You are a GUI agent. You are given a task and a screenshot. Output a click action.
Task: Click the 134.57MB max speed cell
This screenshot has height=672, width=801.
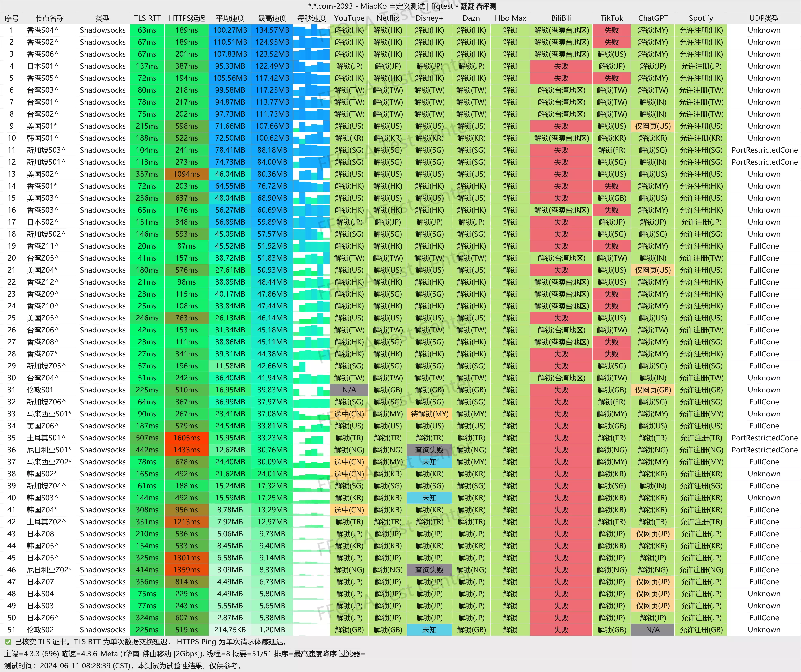(272, 30)
